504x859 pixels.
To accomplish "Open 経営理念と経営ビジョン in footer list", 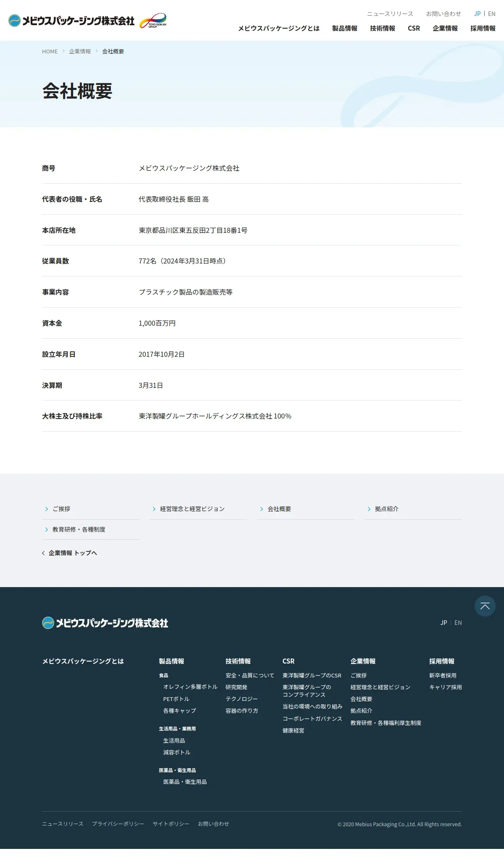I will coord(381,687).
